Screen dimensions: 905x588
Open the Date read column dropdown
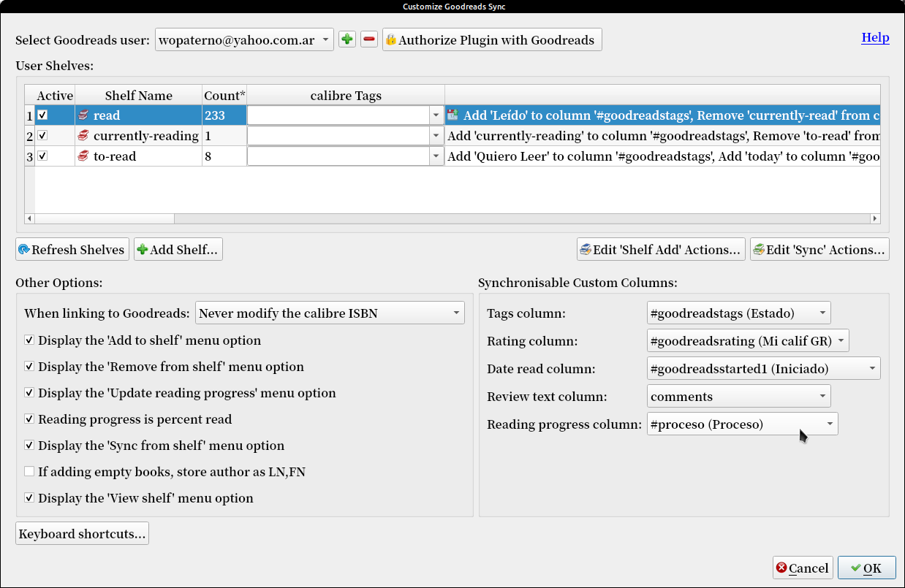764,369
